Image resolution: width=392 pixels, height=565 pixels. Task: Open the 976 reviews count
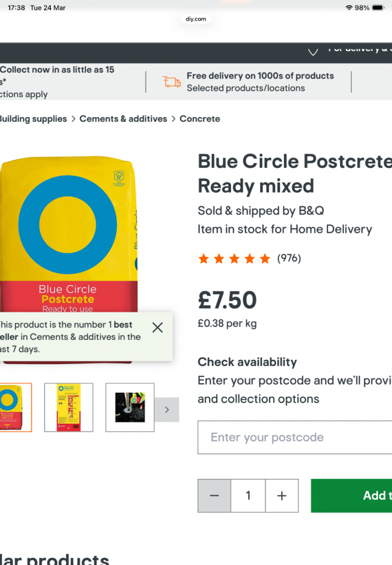point(289,258)
